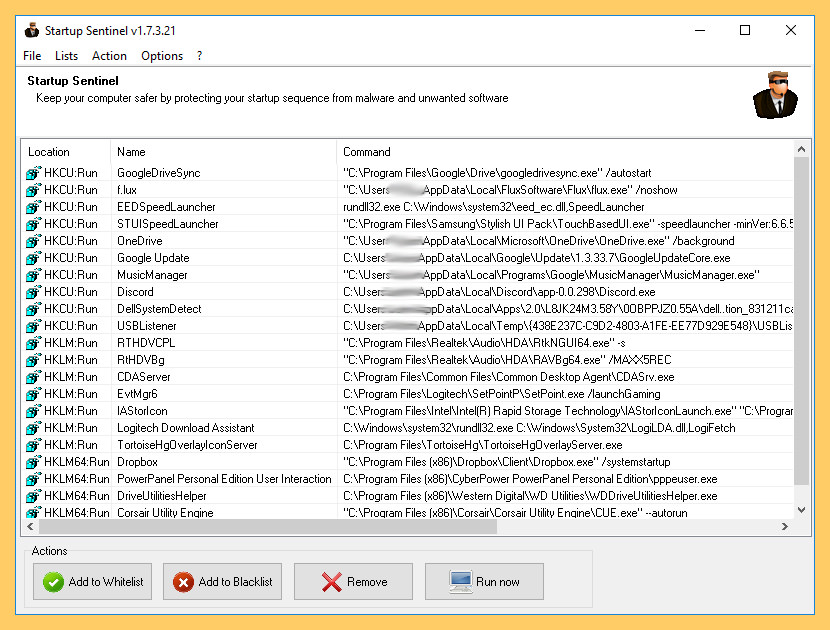
Task: Click the registry icon for Discord
Action: (33, 292)
